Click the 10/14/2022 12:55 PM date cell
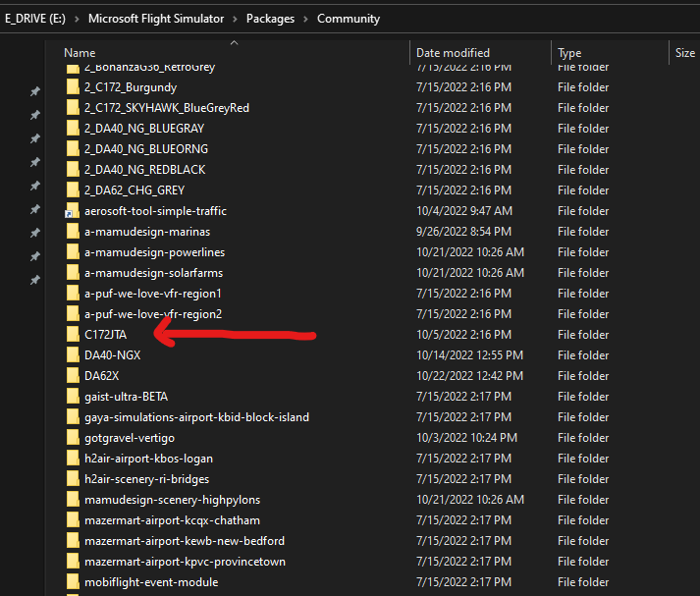This screenshot has width=700, height=596. tap(469, 355)
